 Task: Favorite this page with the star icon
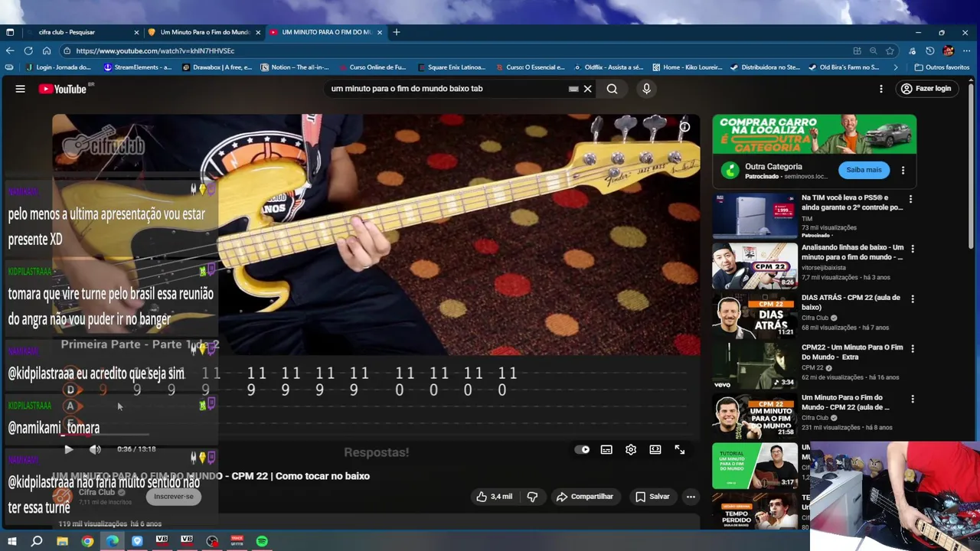click(890, 51)
